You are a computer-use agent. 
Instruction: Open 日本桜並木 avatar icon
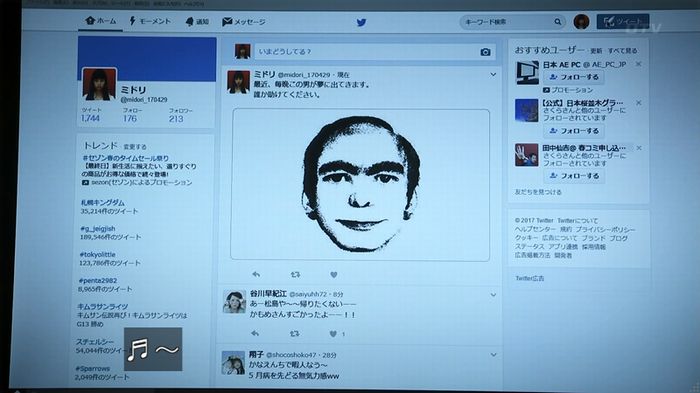[x=526, y=110]
